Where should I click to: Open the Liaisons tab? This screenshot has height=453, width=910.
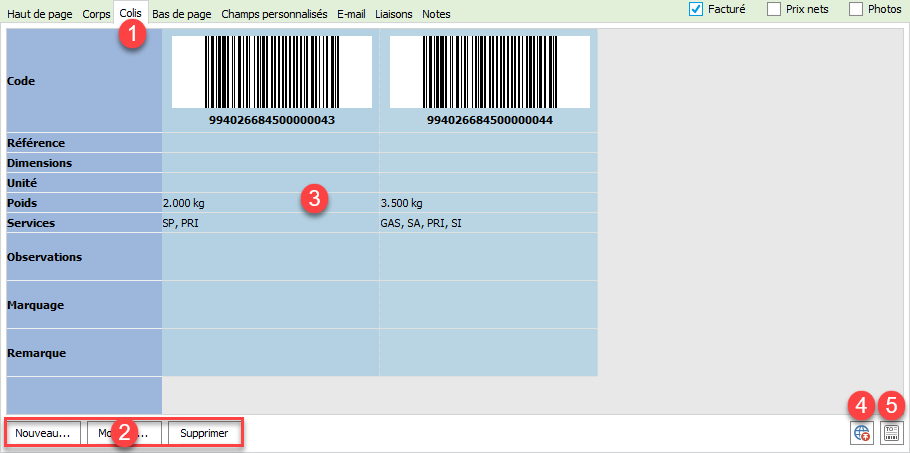point(393,14)
